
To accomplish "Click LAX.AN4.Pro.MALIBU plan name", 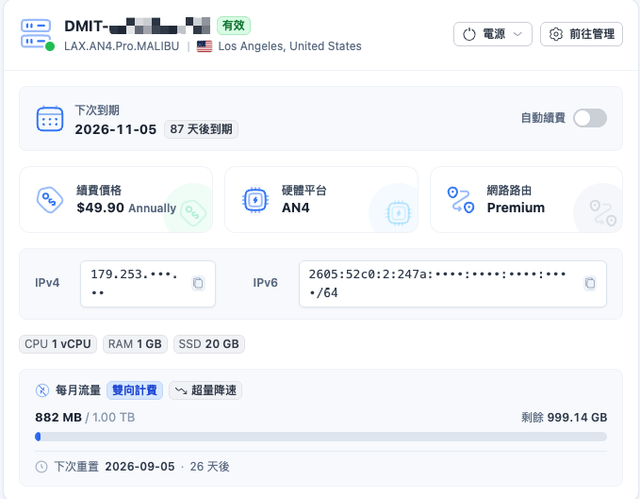I will pyautogui.click(x=122, y=46).
